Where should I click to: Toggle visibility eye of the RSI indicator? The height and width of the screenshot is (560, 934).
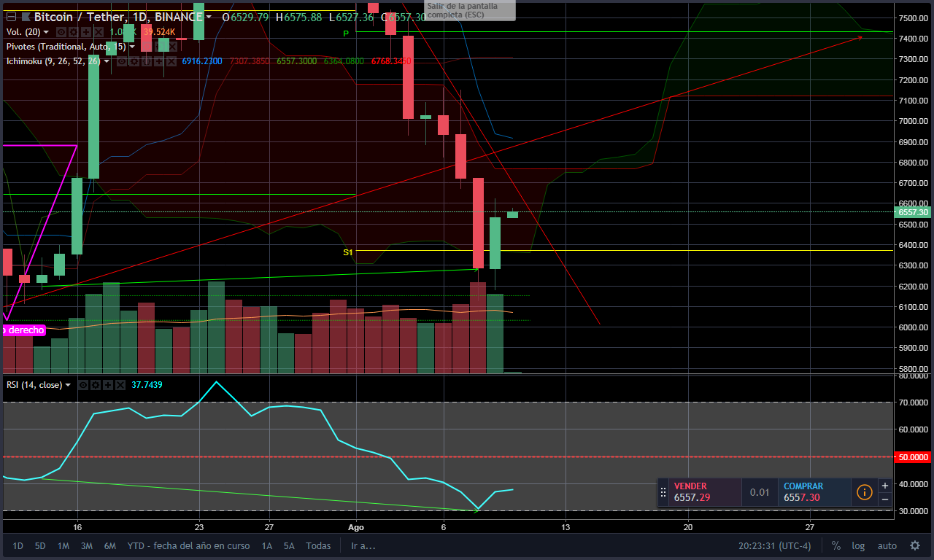coord(83,384)
